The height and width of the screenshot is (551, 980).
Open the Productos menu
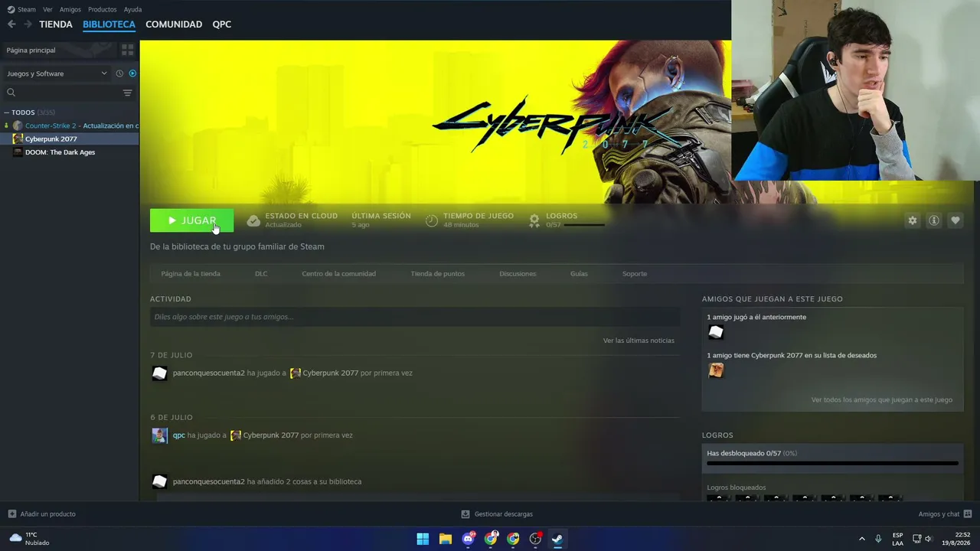pos(103,9)
